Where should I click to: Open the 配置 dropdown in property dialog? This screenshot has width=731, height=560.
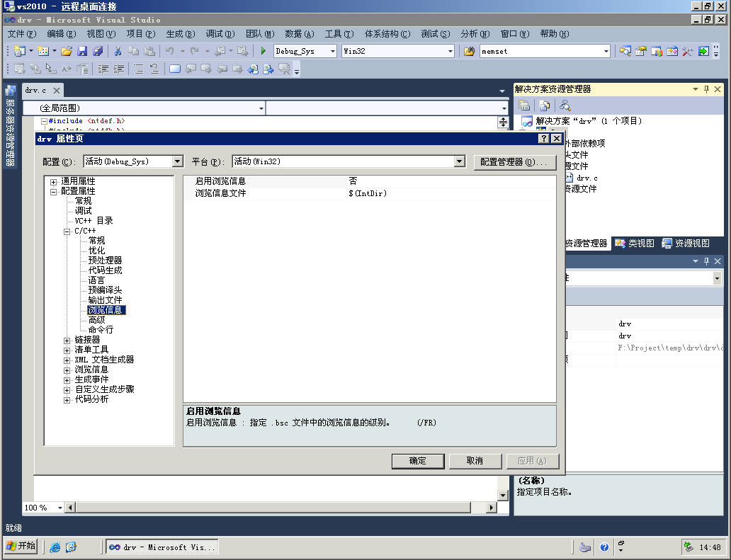[177, 161]
